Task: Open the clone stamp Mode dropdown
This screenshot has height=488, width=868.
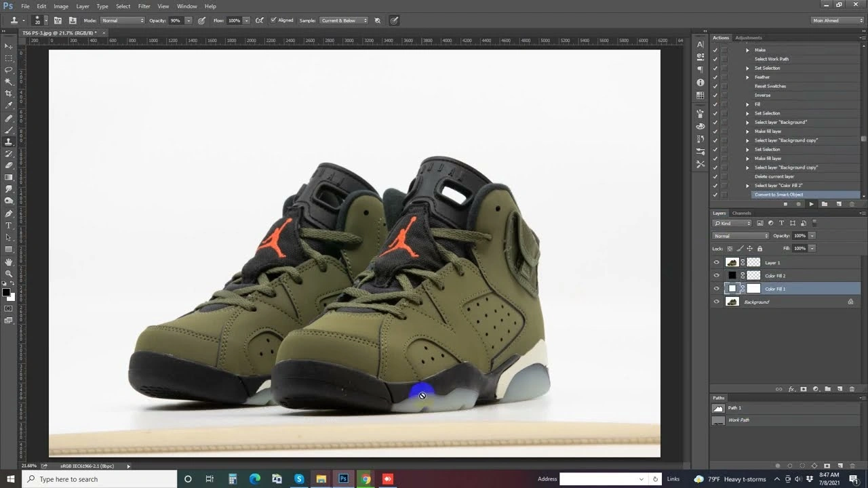Action: [123, 20]
